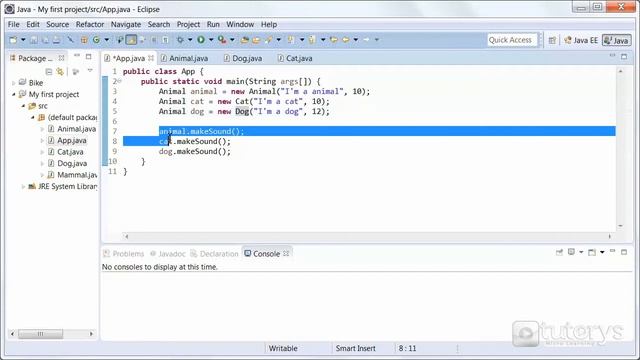Open the Source menu
Image resolution: width=640 pixels, height=360 pixels.
click(x=58, y=24)
